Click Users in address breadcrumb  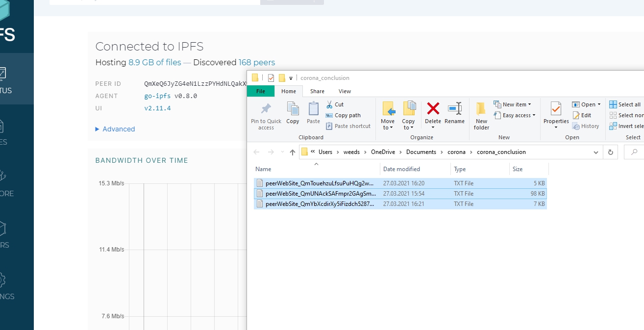(325, 152)
